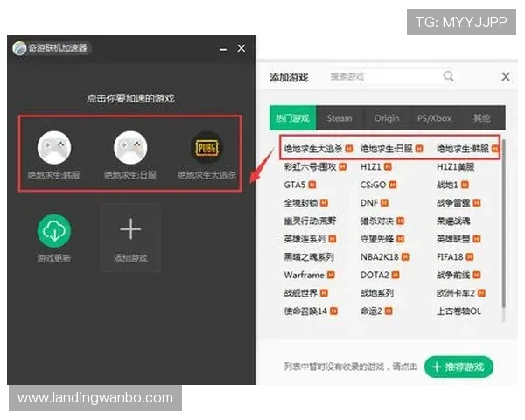Image resolution: width=525 pixels, height=420 pixels.
Task: Select 战地系列 in game list
Action: tap(376, 293)
